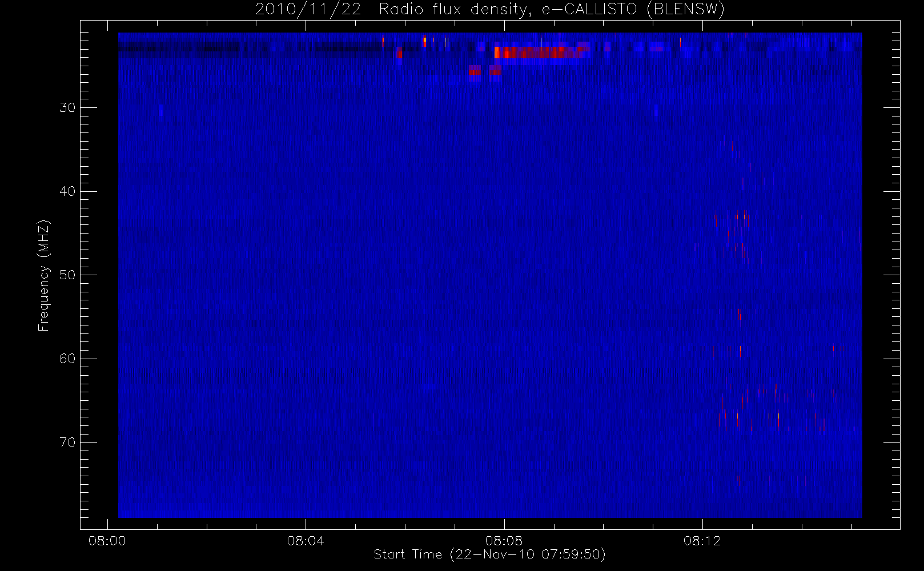Click the "Start Time (22-Nov-10 07:59:50)" axis label
Viewport: 924px width, 571px height.
pos(489,554)
